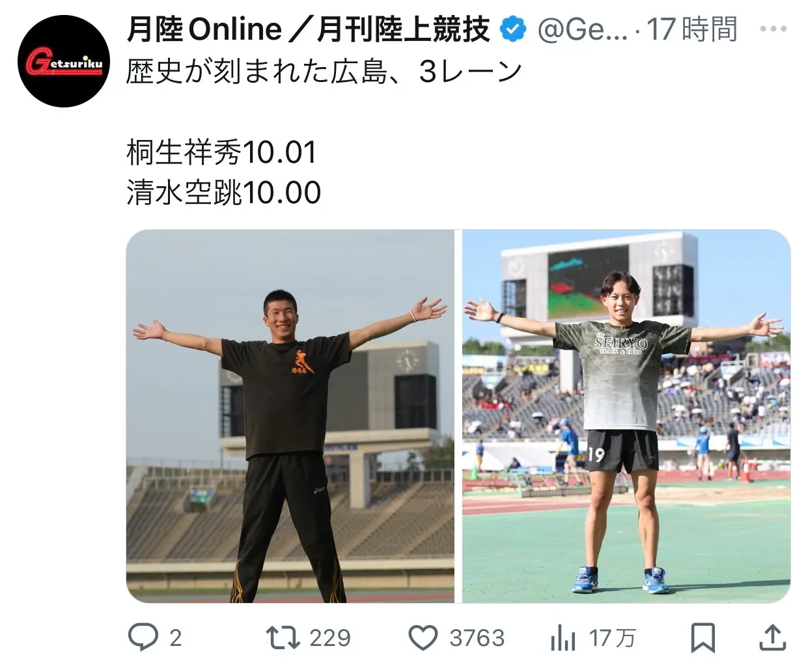Image resolution: width=806 pixels, height=672 pixels.
Task: Open the Getsuriku profile avatar
Action: pyautogui.click(x=64, y=62)
